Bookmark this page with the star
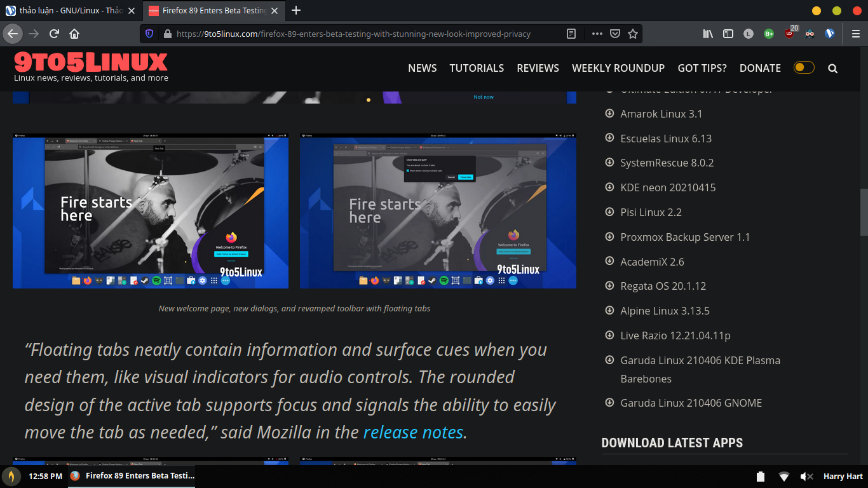Viewport: 868px width, 488px height. (633, 34)
